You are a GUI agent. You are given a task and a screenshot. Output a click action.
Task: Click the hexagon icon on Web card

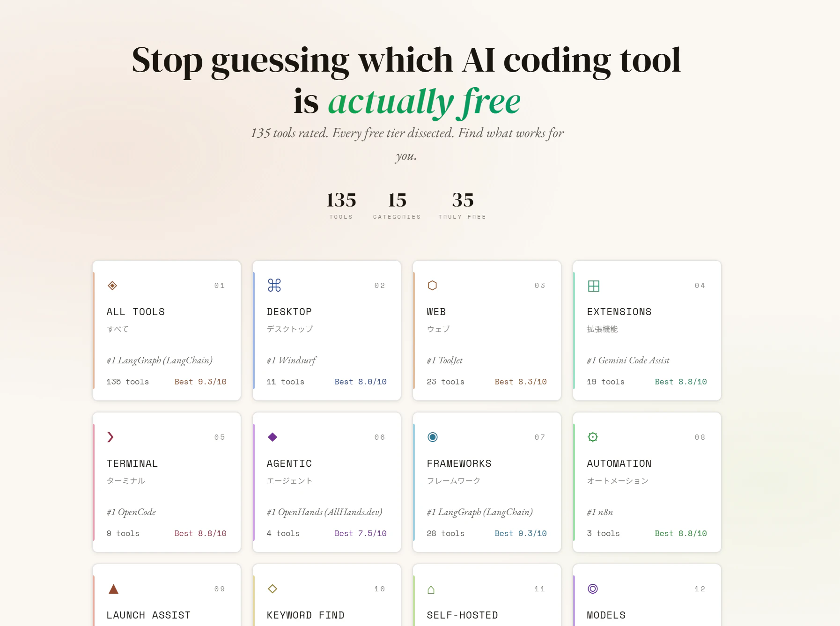click(x=432, y=285)
